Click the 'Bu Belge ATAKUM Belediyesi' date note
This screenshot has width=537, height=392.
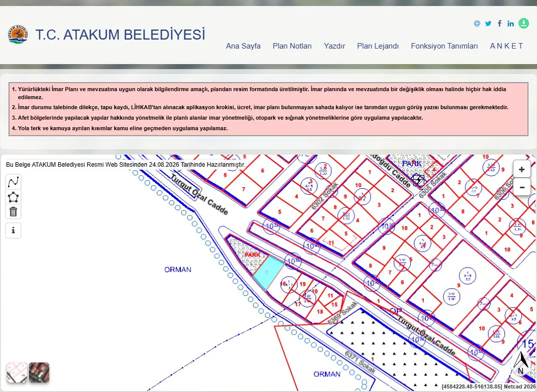tap(126, 165)
